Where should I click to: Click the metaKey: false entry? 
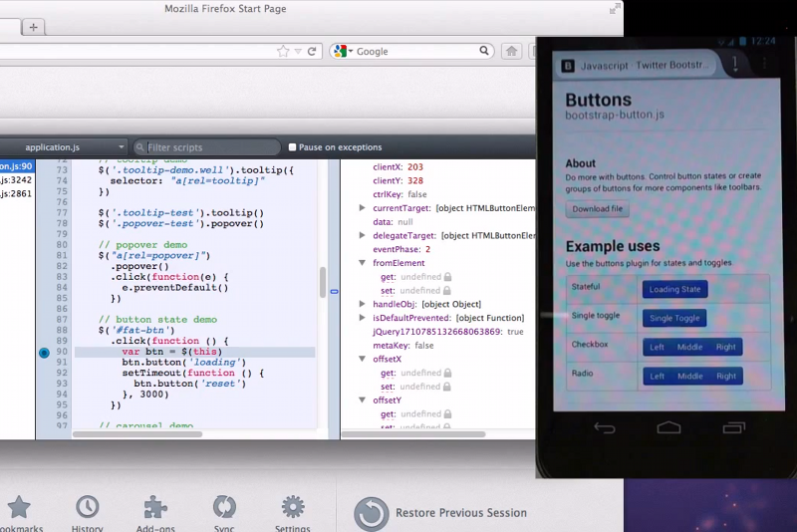coord(403,346)
